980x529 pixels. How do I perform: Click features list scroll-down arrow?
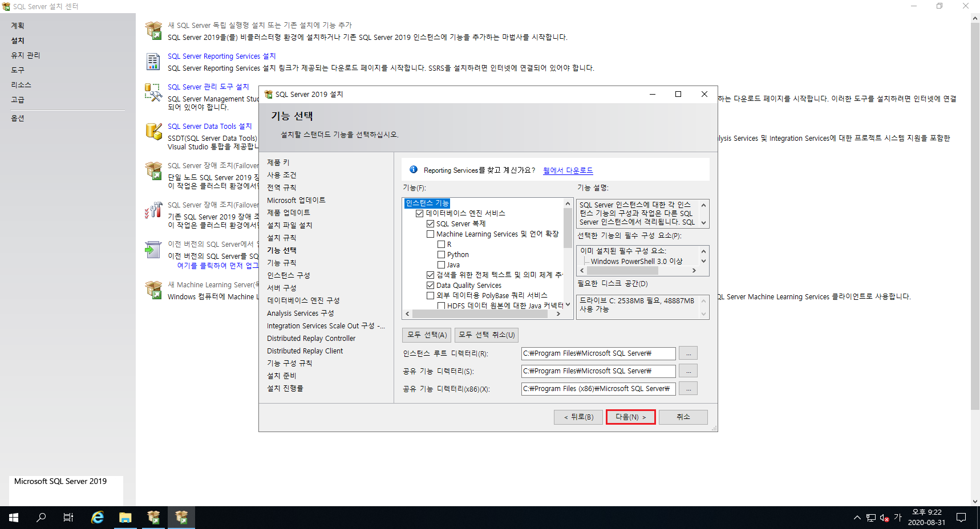coord(568,305)
